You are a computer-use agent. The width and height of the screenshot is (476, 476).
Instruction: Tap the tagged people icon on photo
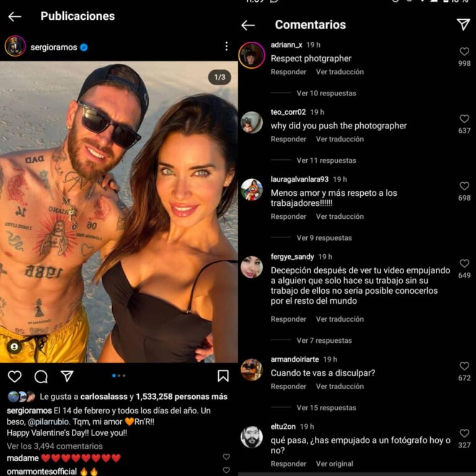click(x=14, y=346)
